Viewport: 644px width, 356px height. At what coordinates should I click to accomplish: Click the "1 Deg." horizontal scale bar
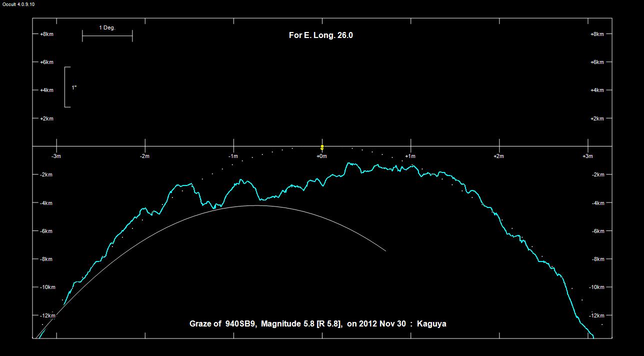pos(107,36)
